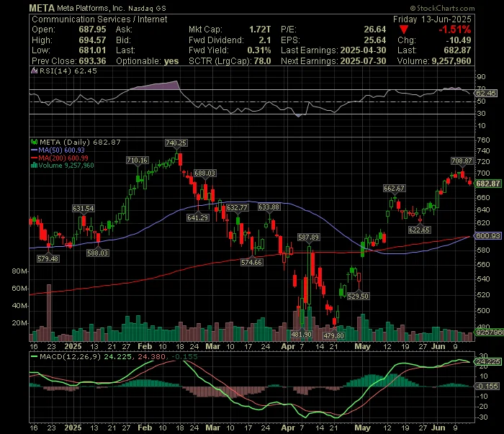Click the 588.03 price label
504x434 pixels.
[97, 253]
